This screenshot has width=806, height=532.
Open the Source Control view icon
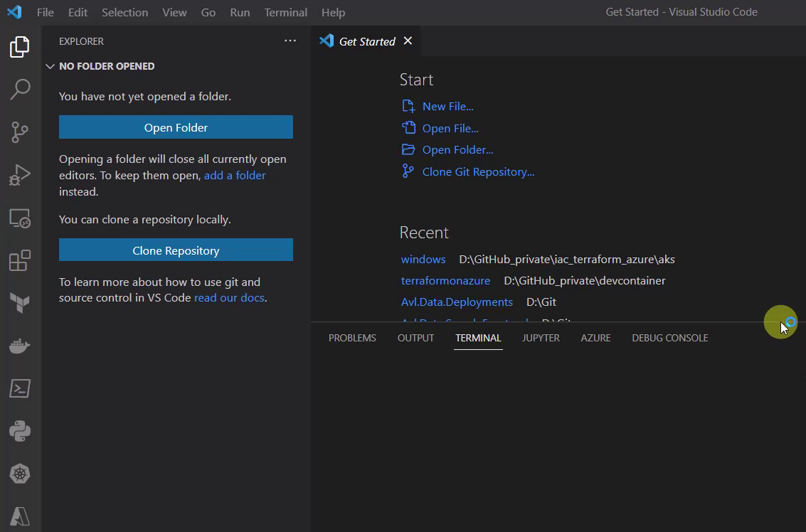19,132
